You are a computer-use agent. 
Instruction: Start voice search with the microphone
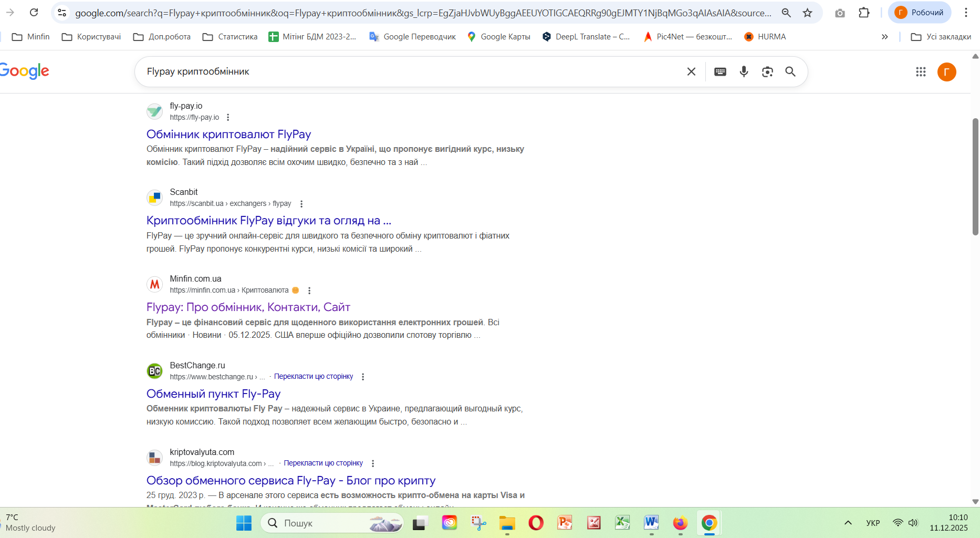coord(744,71)
